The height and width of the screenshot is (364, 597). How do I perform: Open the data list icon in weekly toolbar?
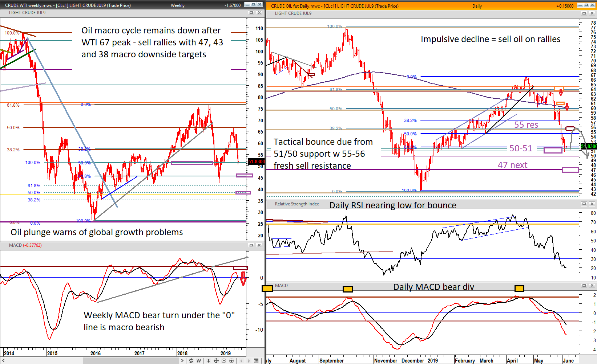pyautogui.click(x=256, y=361)
